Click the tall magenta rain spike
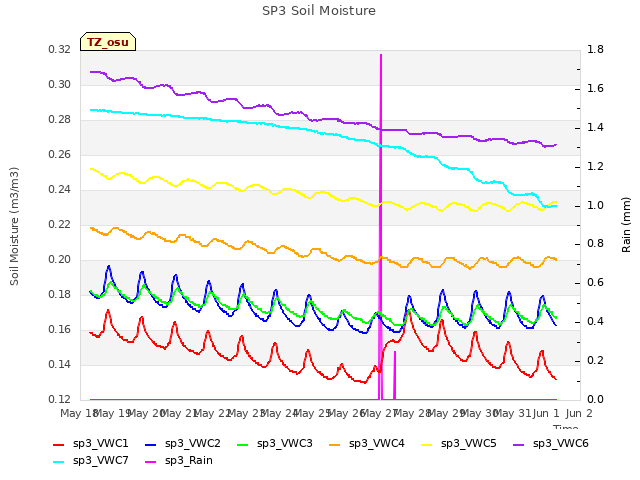The width and height of the screenshot is (640, 480). coord(381,227)
